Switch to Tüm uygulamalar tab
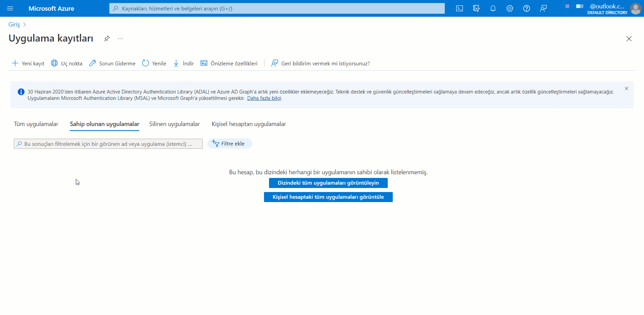Image resolution: width=644 pixels, height=315 pixels. [x=36, y=124]
